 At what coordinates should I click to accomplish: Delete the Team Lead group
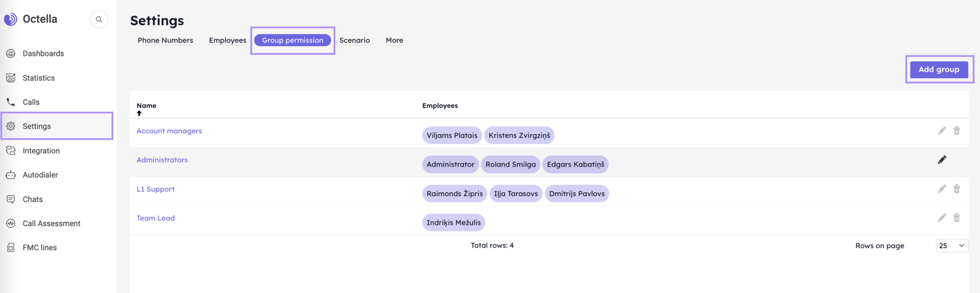tap(957, 218)
